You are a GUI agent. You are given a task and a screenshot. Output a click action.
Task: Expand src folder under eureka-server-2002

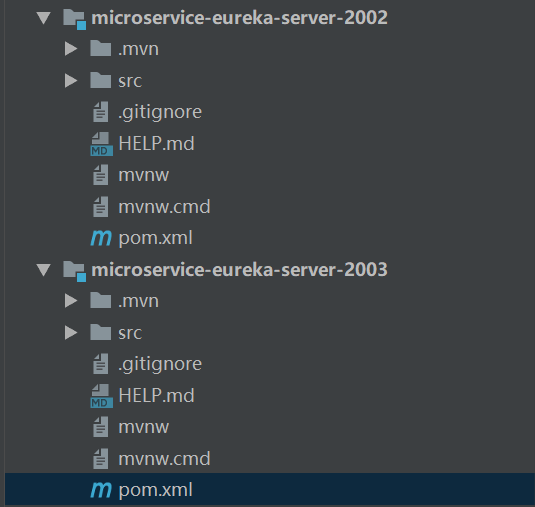(71, 81)
